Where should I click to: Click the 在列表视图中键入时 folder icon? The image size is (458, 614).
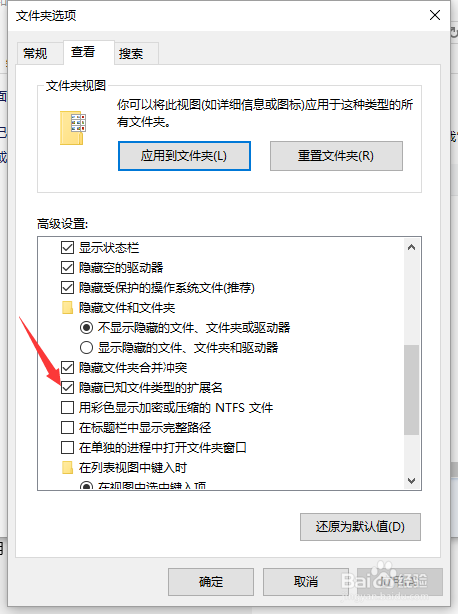(x=68, y=468)
